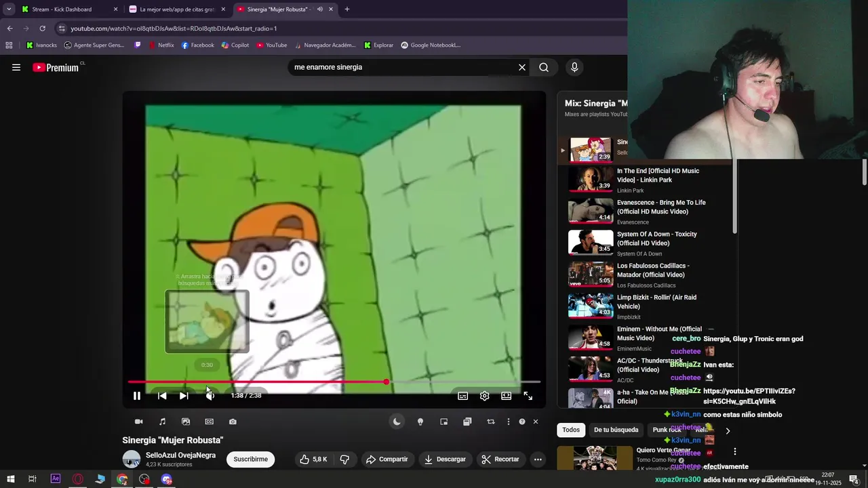Open a new browser tab
The height and width of the screenshot is (488, 868).
click(x=347, y=9)
